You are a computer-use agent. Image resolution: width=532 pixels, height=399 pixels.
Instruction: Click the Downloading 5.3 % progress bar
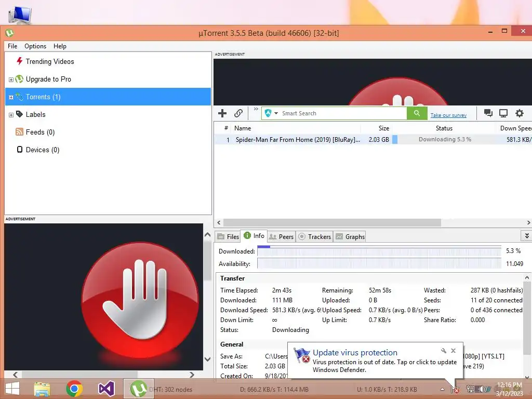pos(445,139)
